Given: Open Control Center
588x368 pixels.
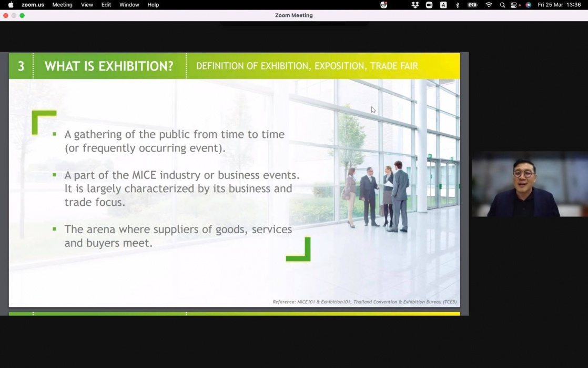Looking at the screenshot, I should tap(515, 5).
